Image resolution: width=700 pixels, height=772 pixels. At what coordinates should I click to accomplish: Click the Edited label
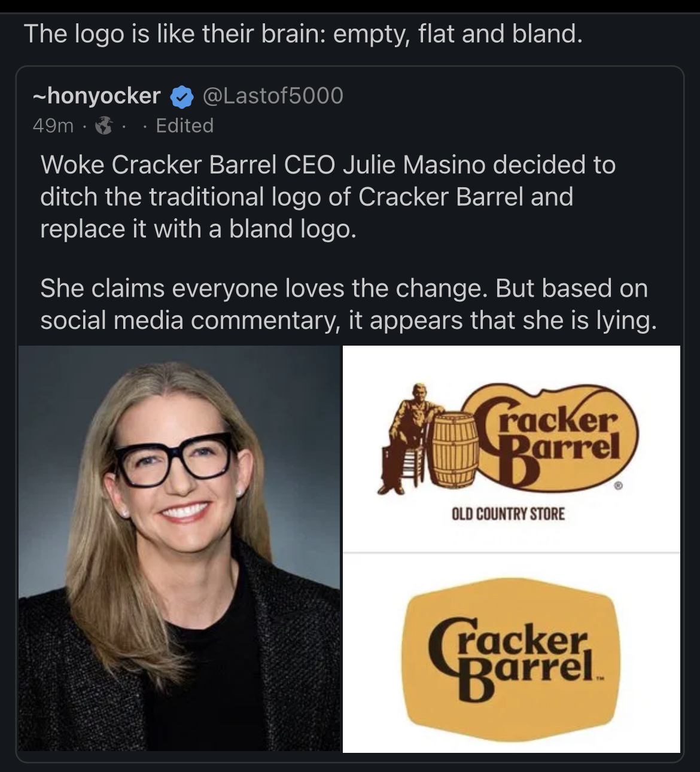click(x=184, y=126)
